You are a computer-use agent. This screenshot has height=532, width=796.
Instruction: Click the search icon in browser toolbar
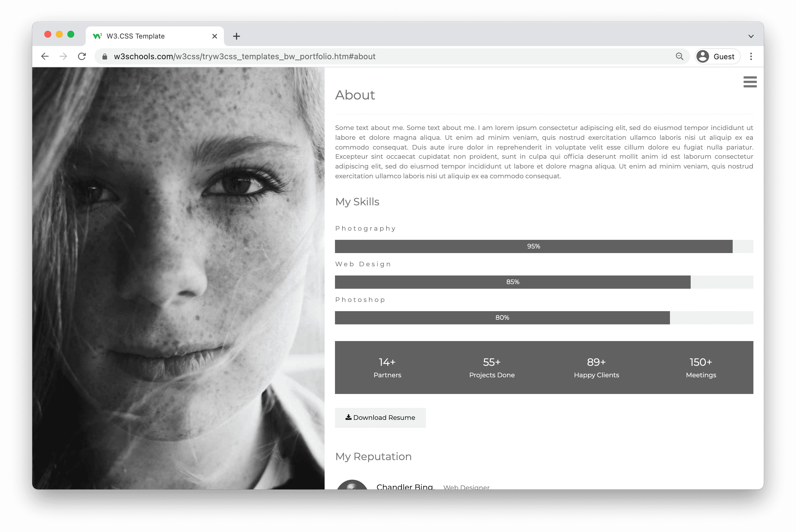[679, 56]
